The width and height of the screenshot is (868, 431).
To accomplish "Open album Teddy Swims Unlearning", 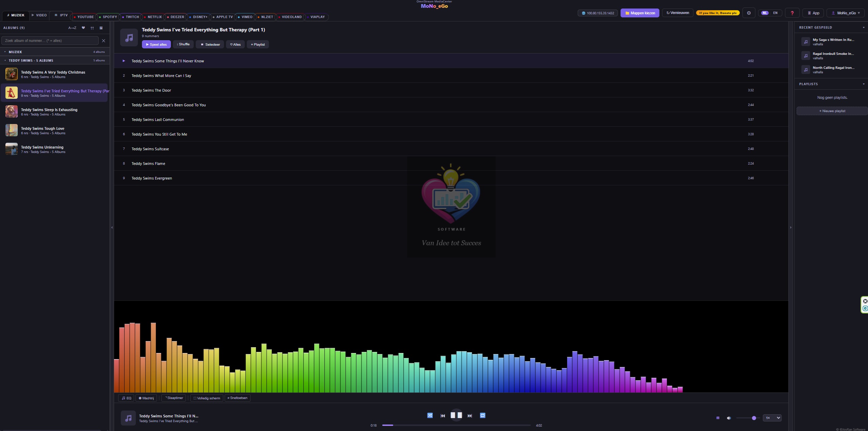I will click(x=54, y=149).
